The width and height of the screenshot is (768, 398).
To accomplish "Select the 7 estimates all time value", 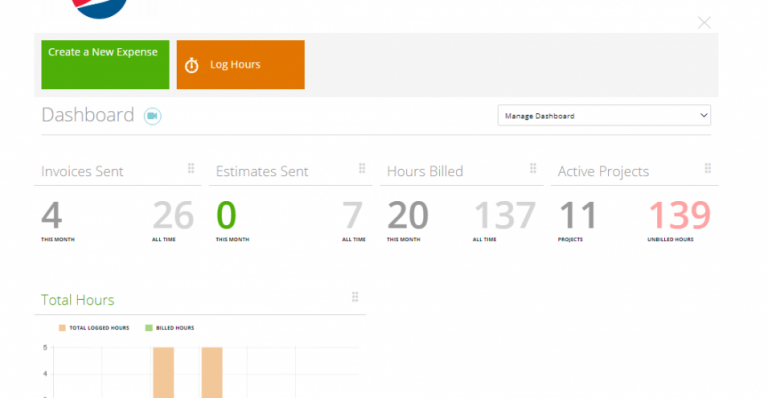I will 353,215.
